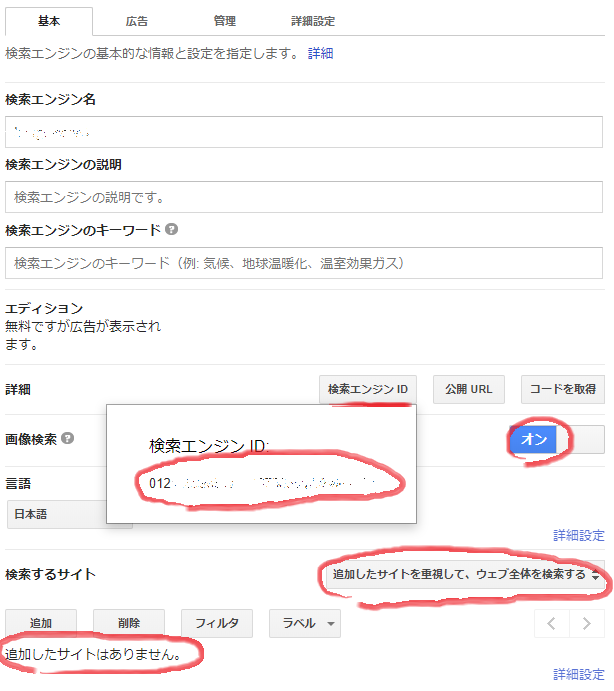Focus the 検索エンジンの説明 input field
This screenshot has height=691, width=614.
304,197
